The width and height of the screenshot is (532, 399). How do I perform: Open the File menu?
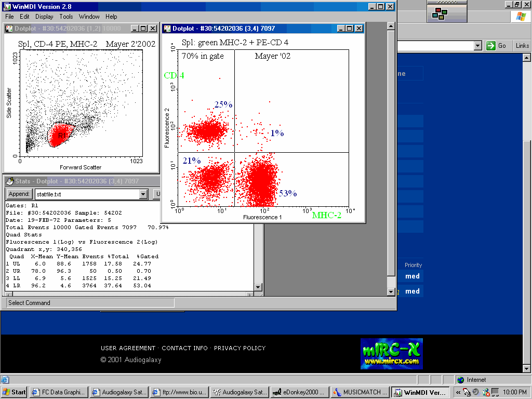9,17
